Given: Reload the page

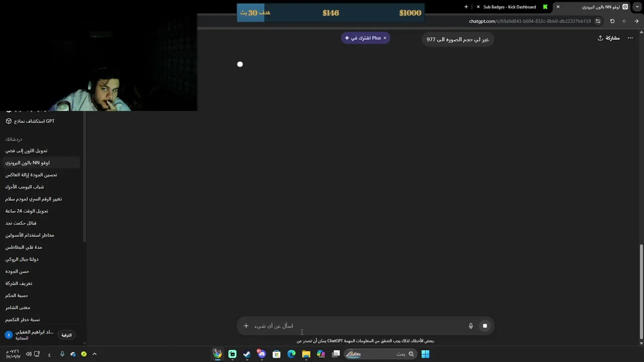Looking at the screenshot, I should (x=612, y=21).
